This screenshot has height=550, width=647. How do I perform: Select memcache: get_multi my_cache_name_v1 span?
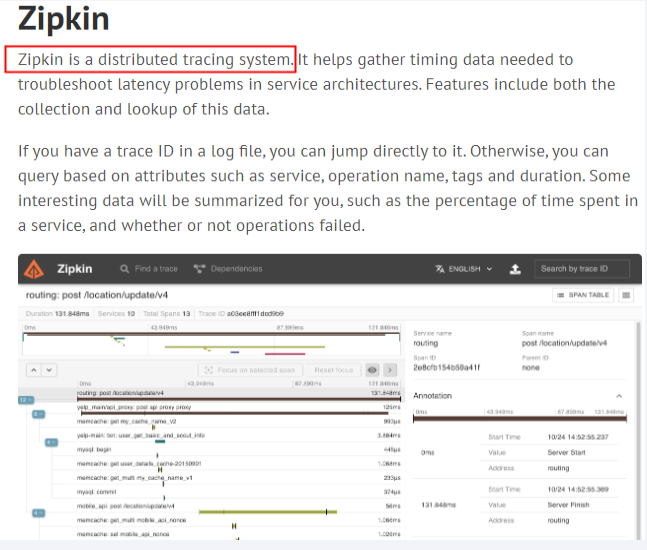coord(238,480)
